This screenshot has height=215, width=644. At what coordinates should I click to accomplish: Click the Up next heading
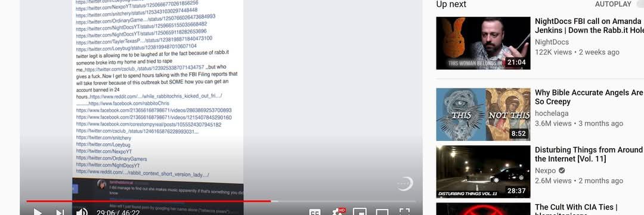pyautogui.click(x=451, y=4)
